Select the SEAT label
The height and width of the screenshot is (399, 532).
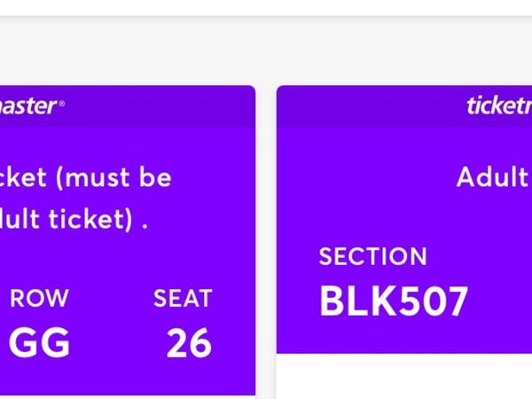pos(183,299)
